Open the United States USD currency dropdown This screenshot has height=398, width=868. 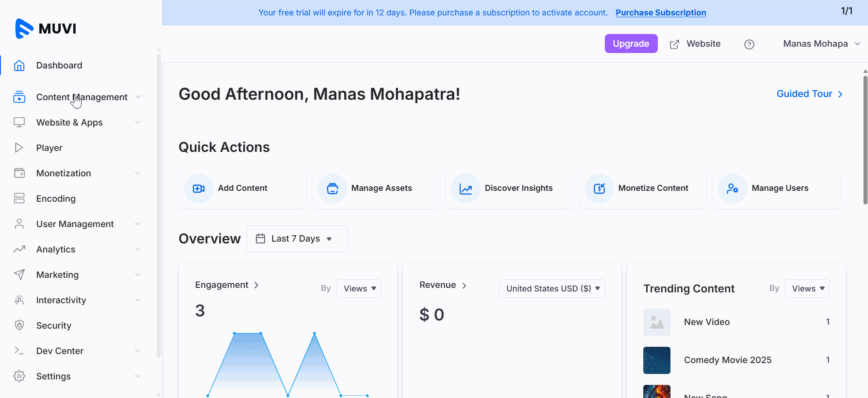click(552, 289)
